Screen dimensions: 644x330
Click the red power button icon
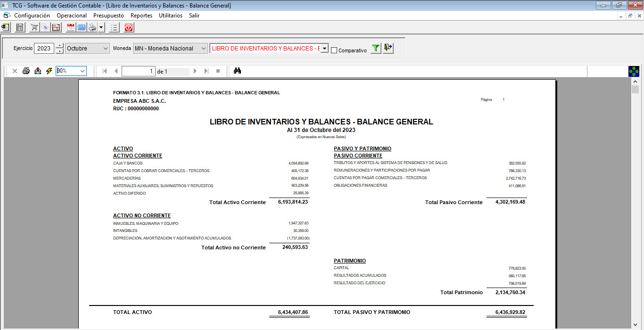click(129, 27)
